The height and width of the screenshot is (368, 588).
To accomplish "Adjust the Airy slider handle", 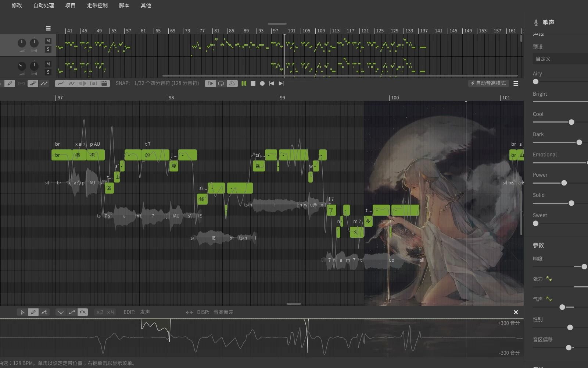I will coord(536,82).
